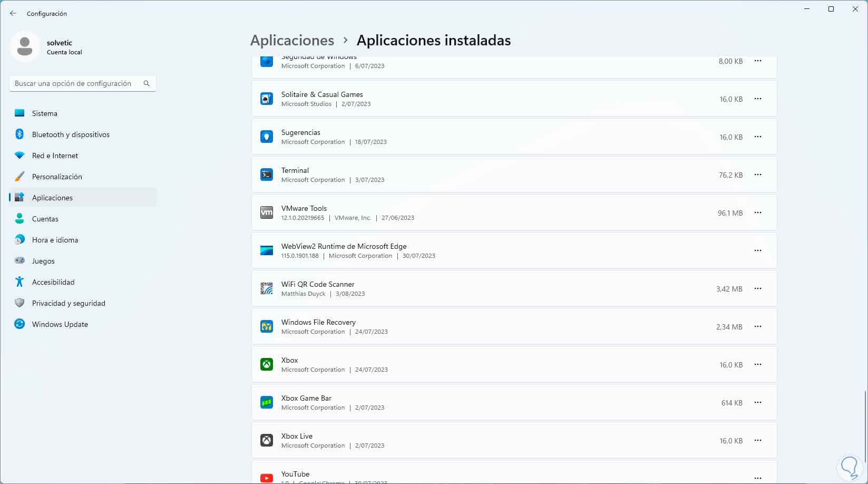Click the Aplicaciones breadcrumb link
Image resolution: width=868 pixels, height=484 pixels.
(292, 41)
